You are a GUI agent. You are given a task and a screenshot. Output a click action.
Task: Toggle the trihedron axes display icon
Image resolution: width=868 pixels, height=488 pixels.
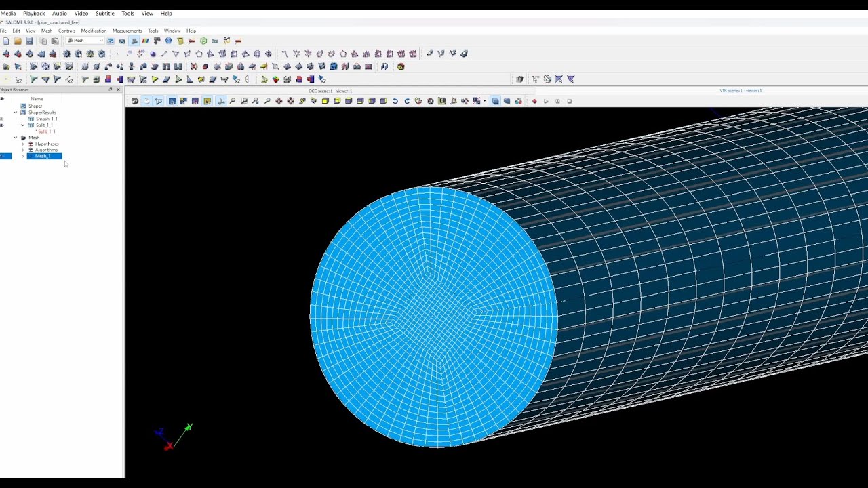coord(220,101)
